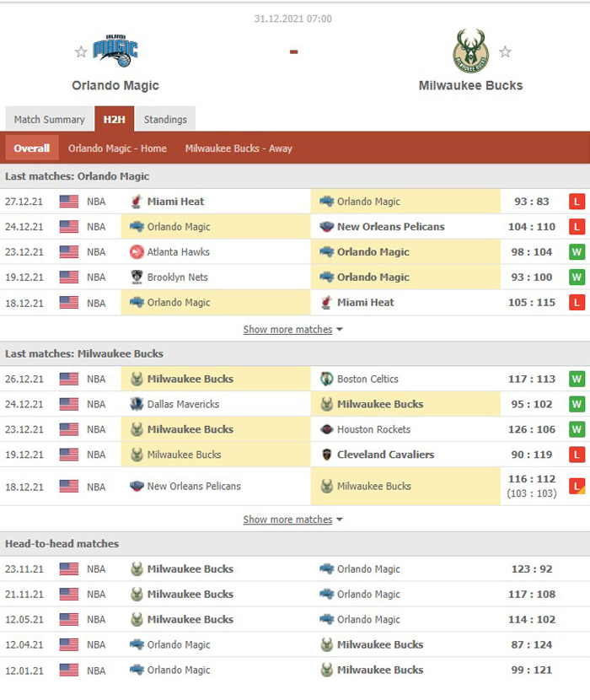Screen dimensions: 590x700
Task: Open the Match Summary tab
Action: click(x=49, y=119)
